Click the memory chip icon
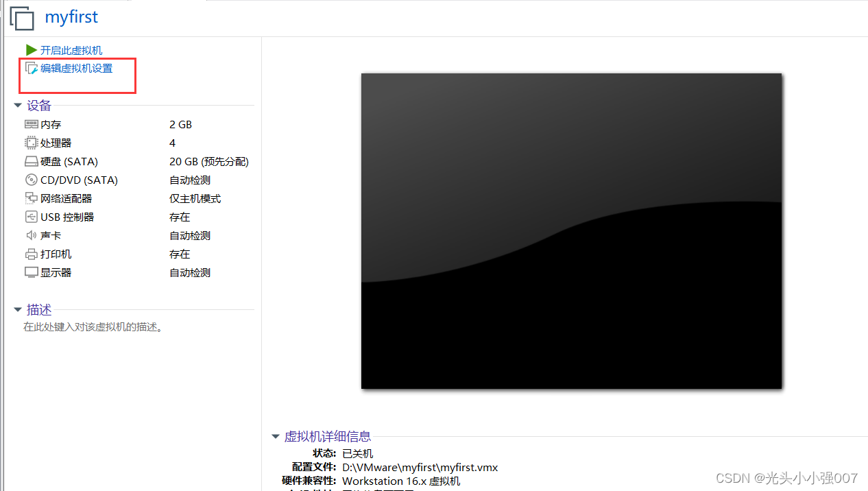 [x=32, y=124]
